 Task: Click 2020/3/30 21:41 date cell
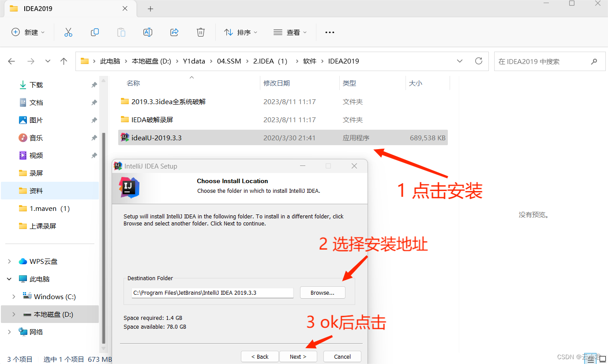pos(289,138)
